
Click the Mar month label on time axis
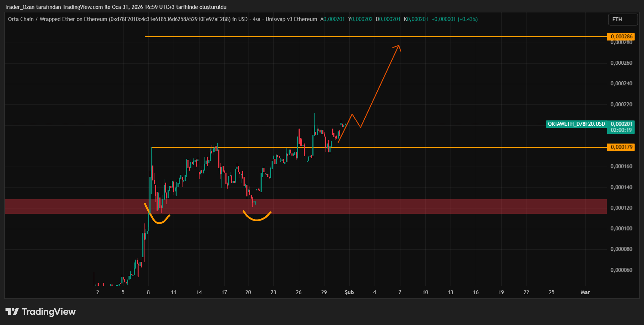click(585, 292)
